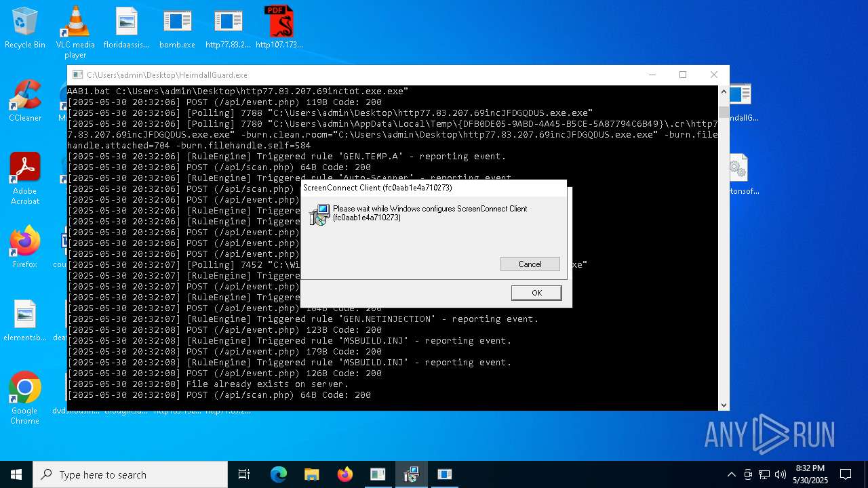Open Firefox from the taskbar
The height and width of the screenshot is (488, 868).
(x=345, y=474)
